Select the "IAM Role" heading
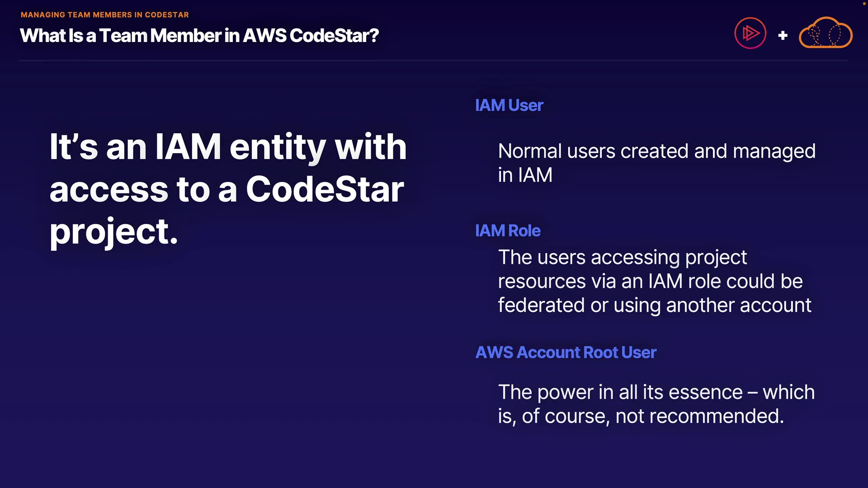Viewport: 868px width, 488px height. [x=508, y=231]
